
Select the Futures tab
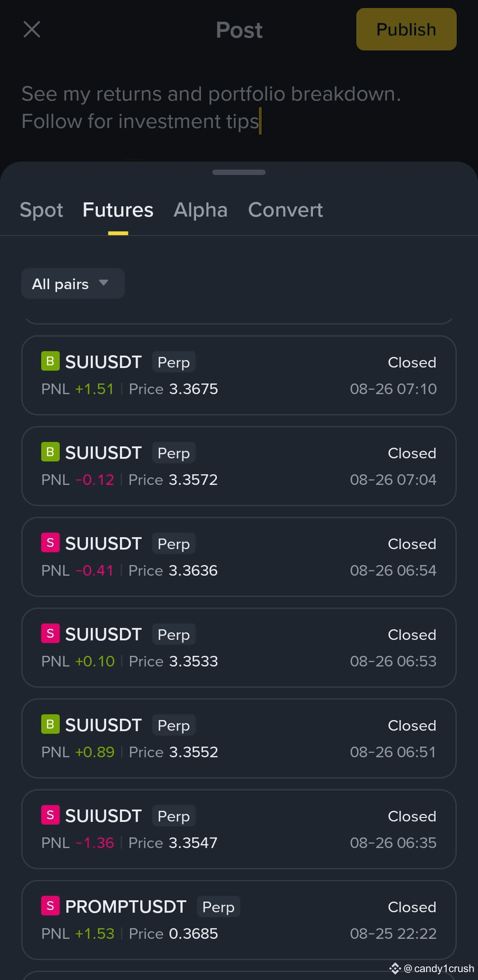pos(118,210)
